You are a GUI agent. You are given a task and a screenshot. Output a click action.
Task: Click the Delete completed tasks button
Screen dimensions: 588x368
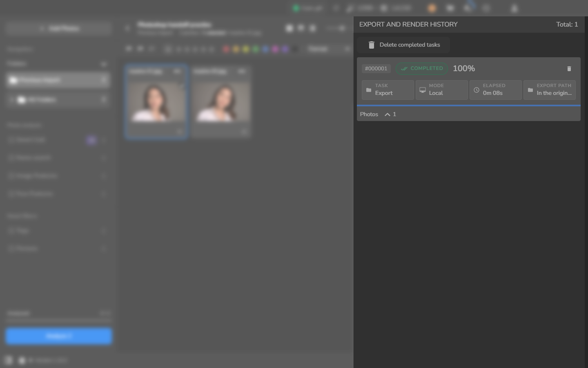click(x=403, y=45)
